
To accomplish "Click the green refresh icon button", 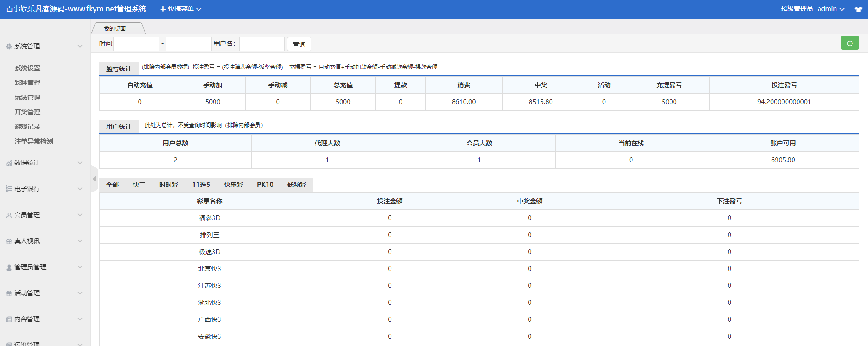I will pos(850,43).
